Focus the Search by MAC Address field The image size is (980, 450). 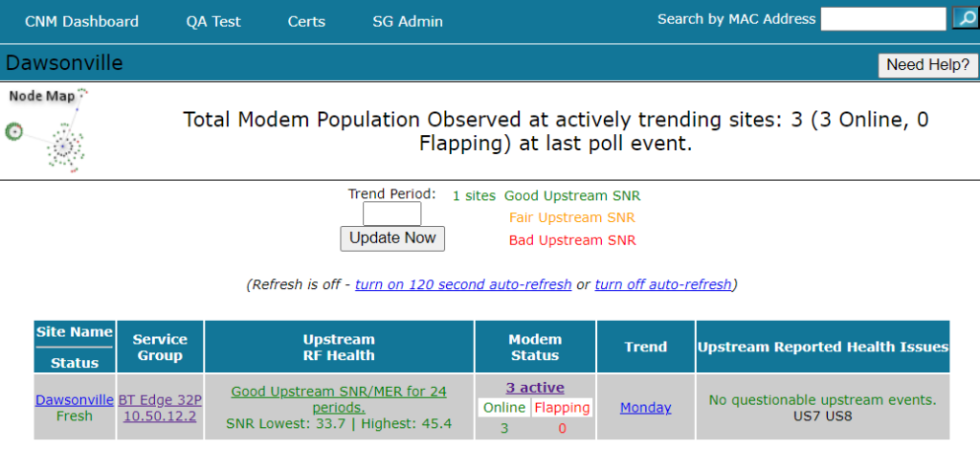[882, 19]
